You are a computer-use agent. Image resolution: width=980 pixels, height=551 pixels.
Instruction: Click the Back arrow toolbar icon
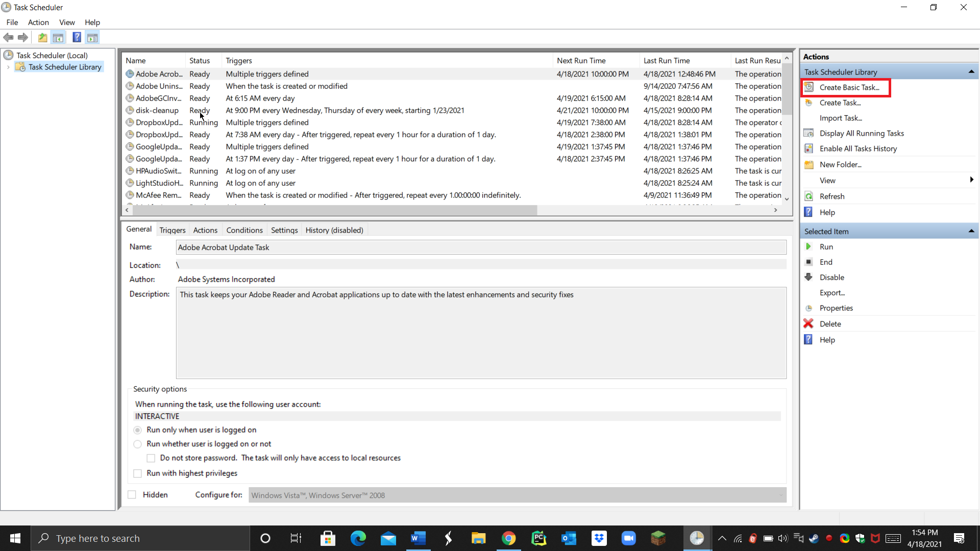(x=8, y=37)
